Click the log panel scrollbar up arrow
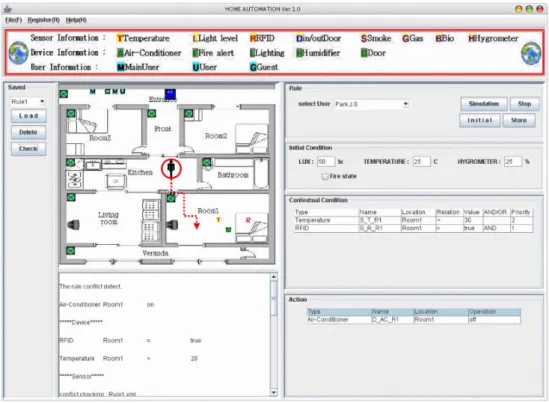 tap(273, 277)
